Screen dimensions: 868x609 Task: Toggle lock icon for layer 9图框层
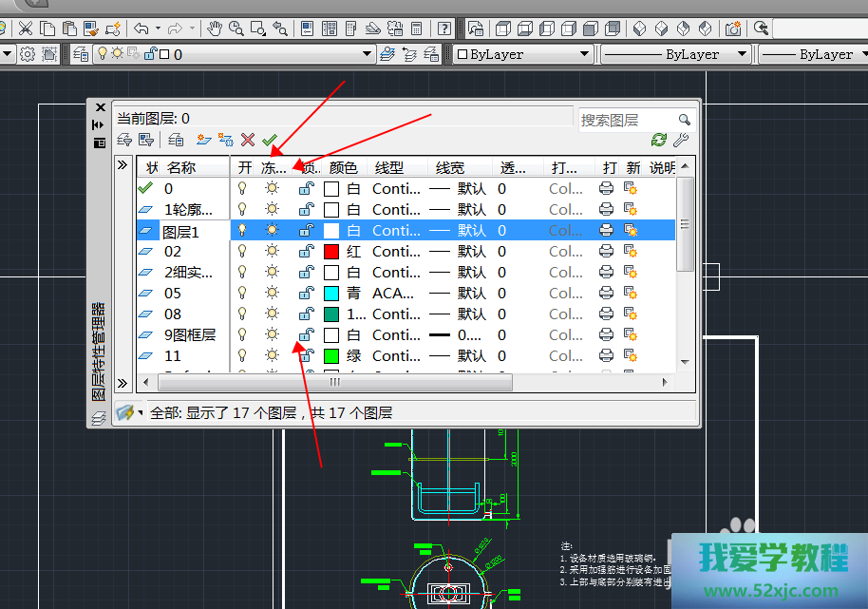[x=306, y=335]
